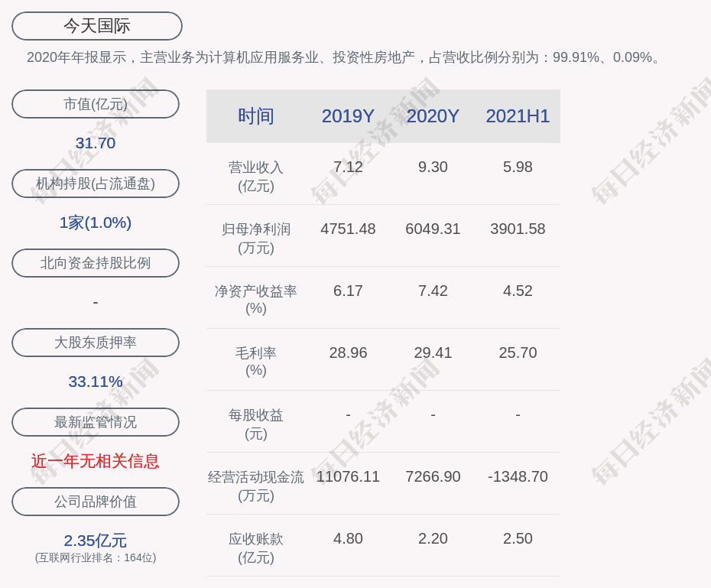Click the 机构持股(占流通盘) label pill
This screenshot has width=711, height=588.
coord(96,184)
